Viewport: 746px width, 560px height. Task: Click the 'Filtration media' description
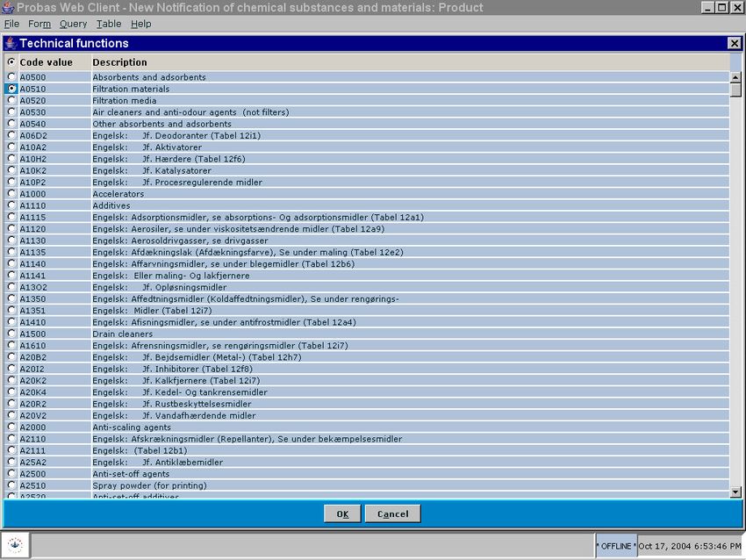[x=124, y=100]
